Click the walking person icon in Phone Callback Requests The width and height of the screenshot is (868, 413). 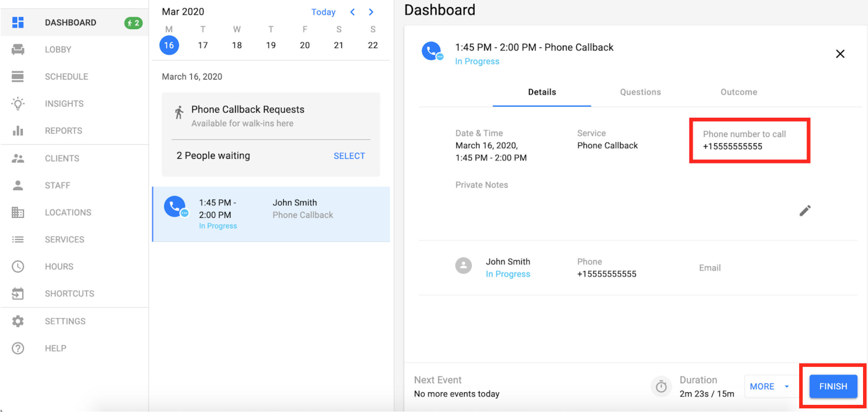pyautogui.click(x=179, y=112)
